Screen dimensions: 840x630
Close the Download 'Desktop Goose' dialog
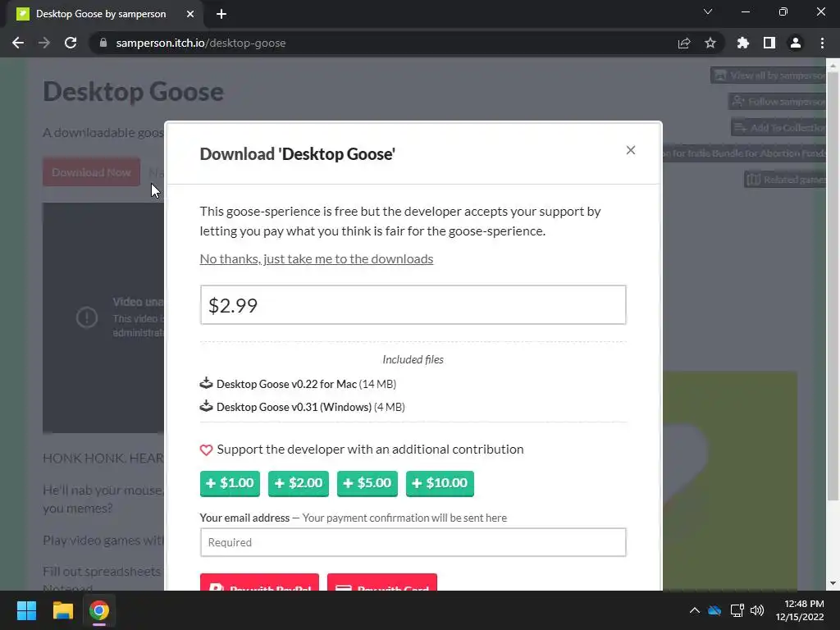(631, 150)
